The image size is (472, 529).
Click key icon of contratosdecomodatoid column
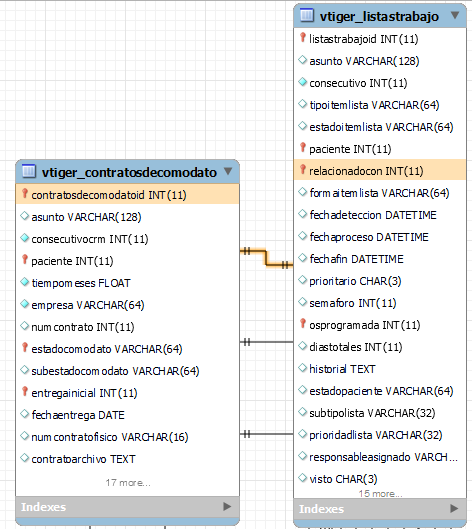point(25,193)
